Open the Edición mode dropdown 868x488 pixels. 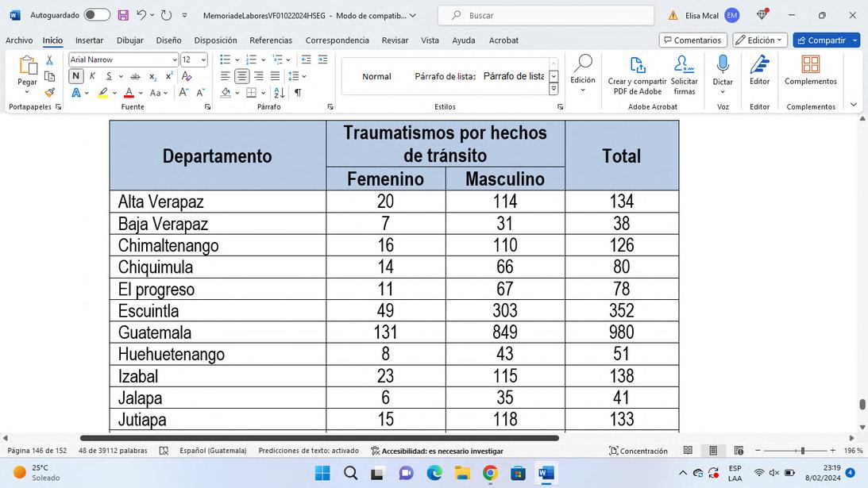[x=759, y=40]
